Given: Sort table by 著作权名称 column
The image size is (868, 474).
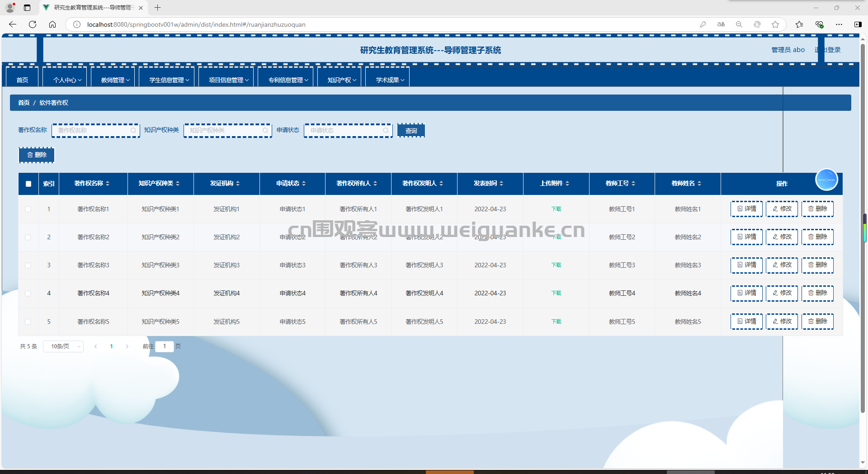Looking at the screenshot, I should coord(108,184).
